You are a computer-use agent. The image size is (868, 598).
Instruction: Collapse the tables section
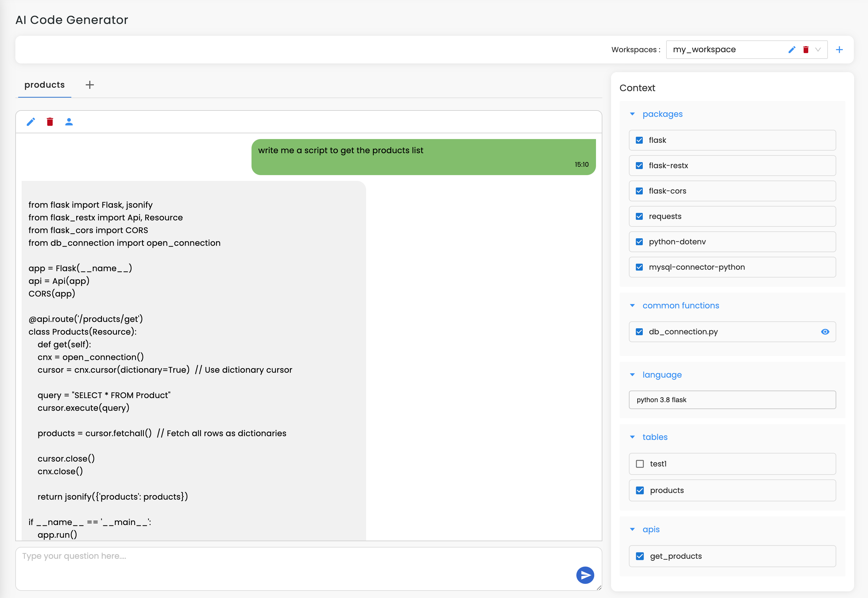(633, 437)
